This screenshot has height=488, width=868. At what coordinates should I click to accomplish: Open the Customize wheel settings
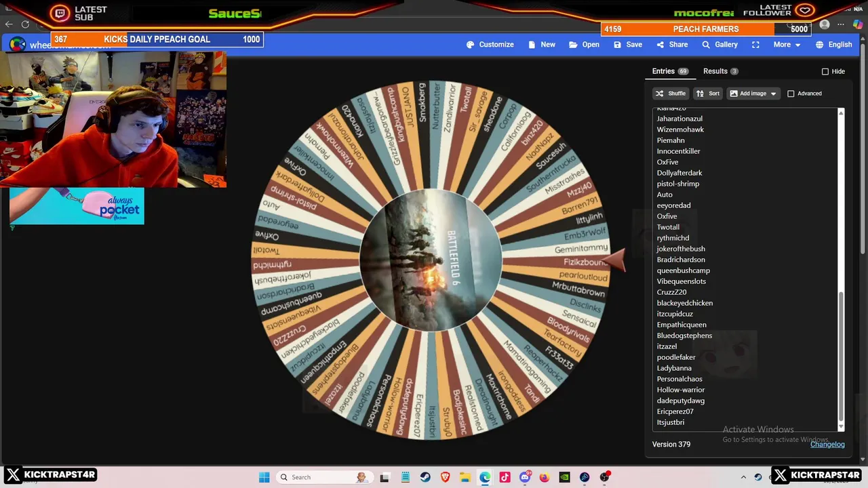pyautogui.click(x=490, y=45)
